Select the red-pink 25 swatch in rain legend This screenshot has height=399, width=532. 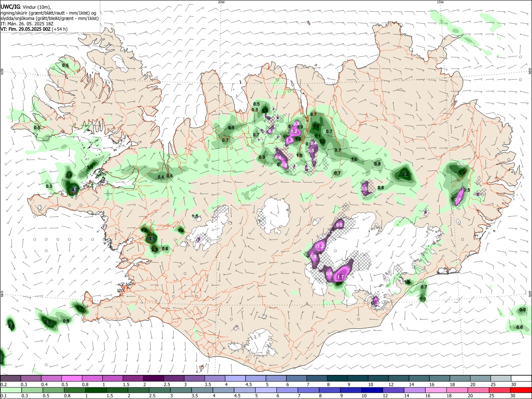point(500,390)
